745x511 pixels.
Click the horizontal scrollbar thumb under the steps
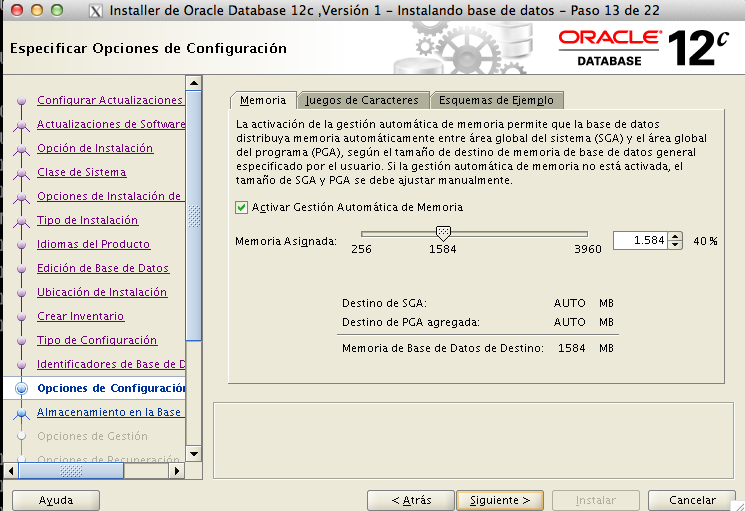pyautogui.click(x=71, y=471)
